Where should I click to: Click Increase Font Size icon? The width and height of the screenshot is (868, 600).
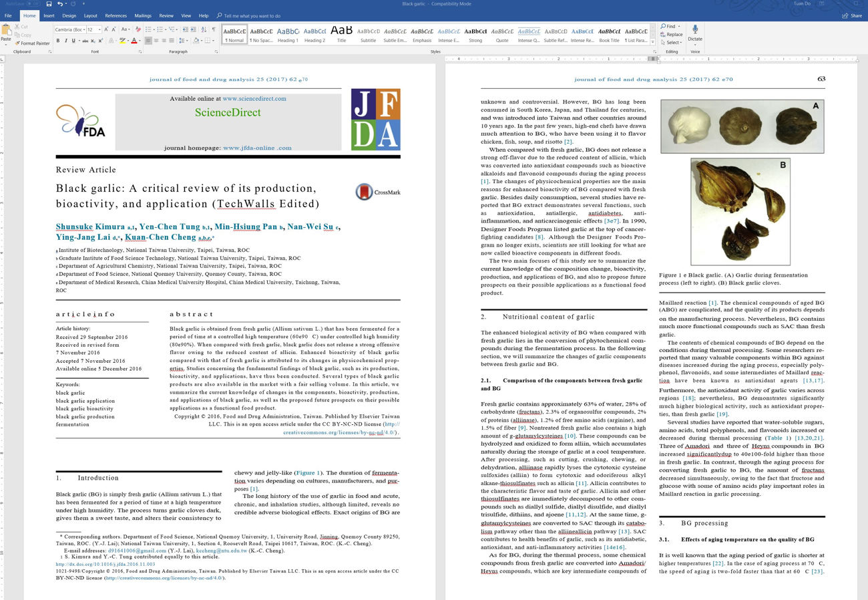click(105, 29)
